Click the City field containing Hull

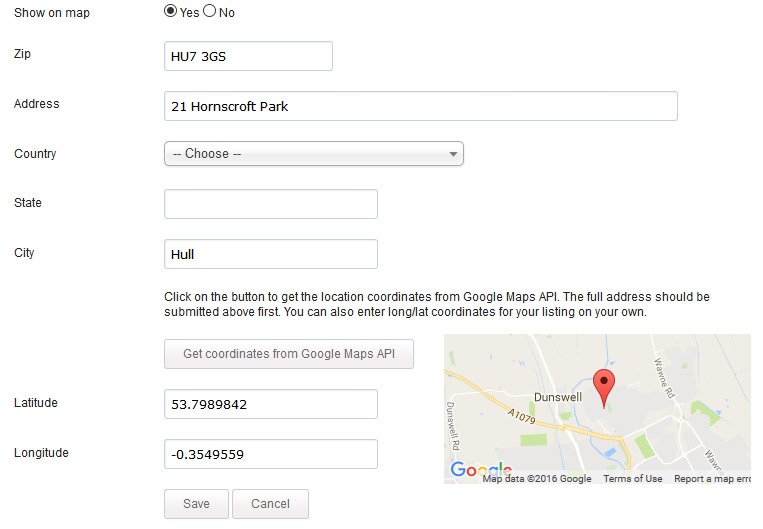tap(270, 254)
